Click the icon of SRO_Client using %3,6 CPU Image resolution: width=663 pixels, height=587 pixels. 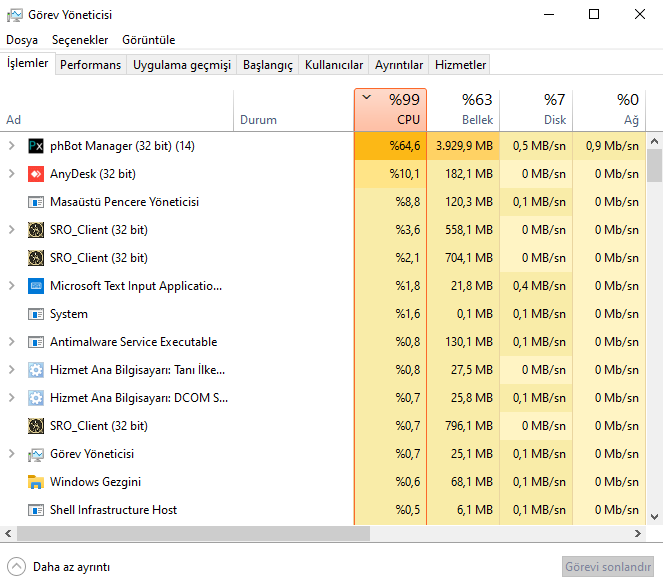pos(36,230)
